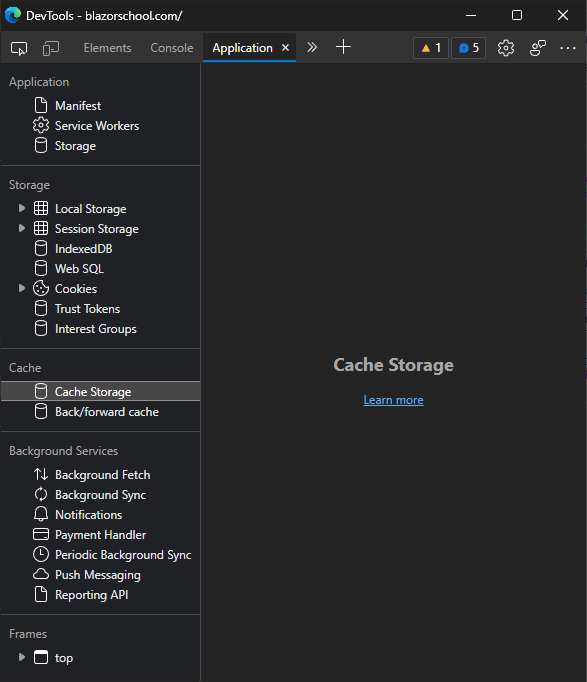Image resolution: width=587 pixels, height=682 pixels.
Task: Click the Background Sync circular icon
Action: [41, 495]
